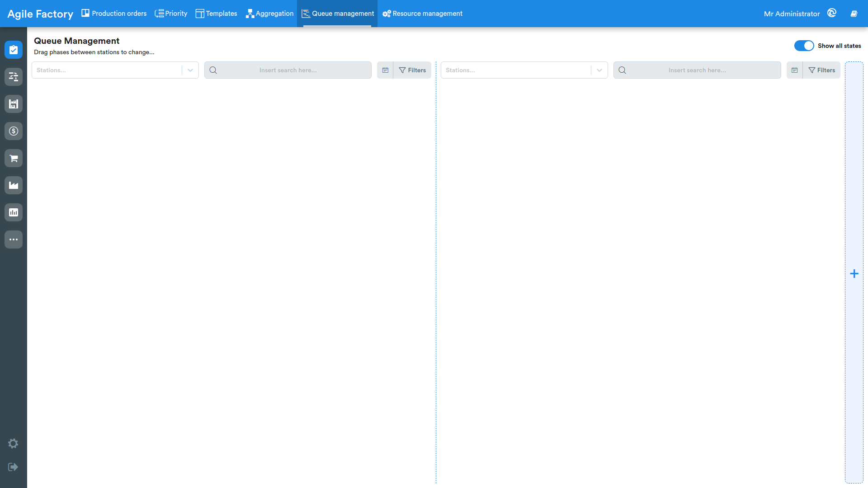The height and width of the screenshot is (488, 868).
Task: Click the right panel Filters button
Action: 821,70
